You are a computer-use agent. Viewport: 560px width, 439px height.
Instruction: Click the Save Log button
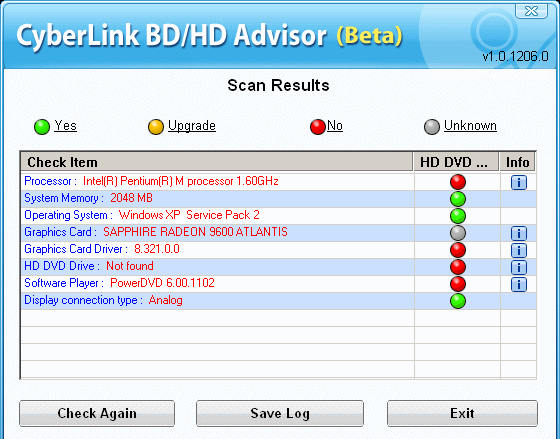point(280,413)
